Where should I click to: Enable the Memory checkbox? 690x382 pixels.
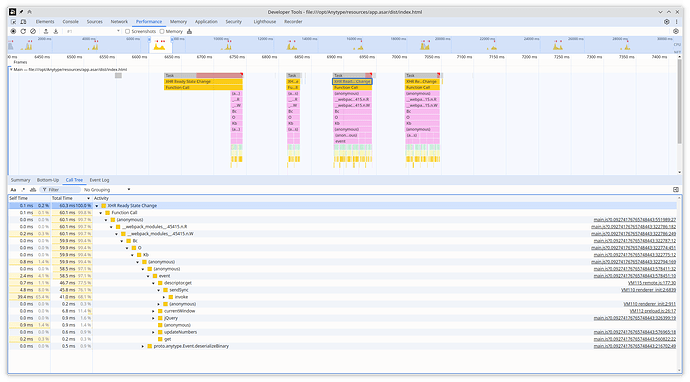(x=162, y=31)
